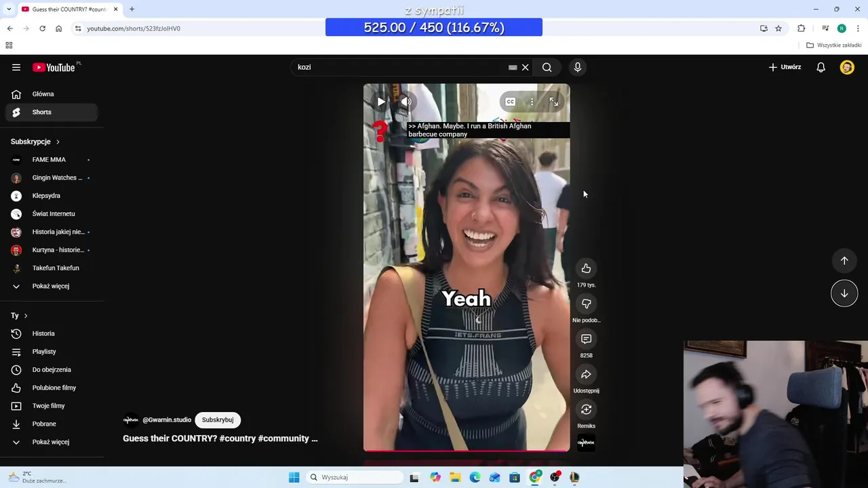Image resolution: width=868 pixels, height=488 pixels.
Task: Expand the Ty section chevron
Action: tap(26, 316)
